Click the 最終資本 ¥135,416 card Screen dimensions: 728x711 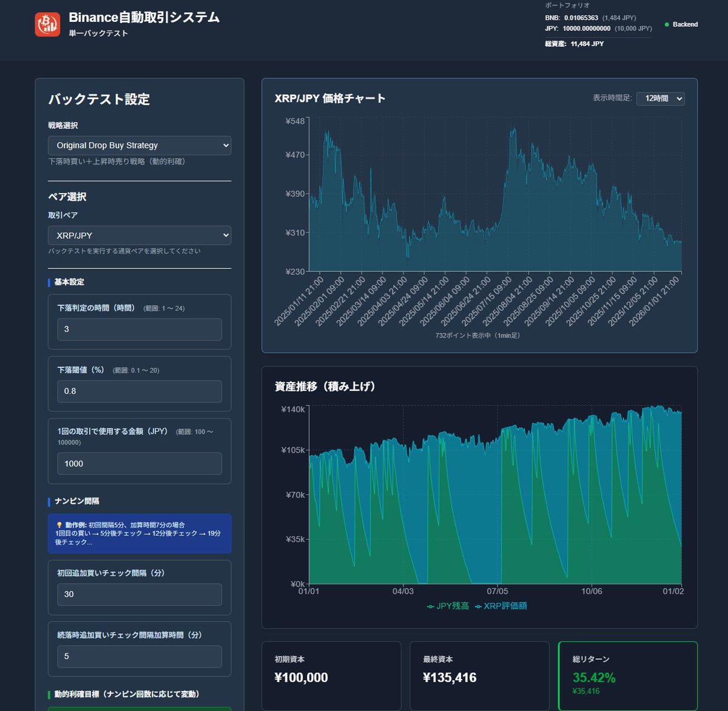[x=479, y=676]
